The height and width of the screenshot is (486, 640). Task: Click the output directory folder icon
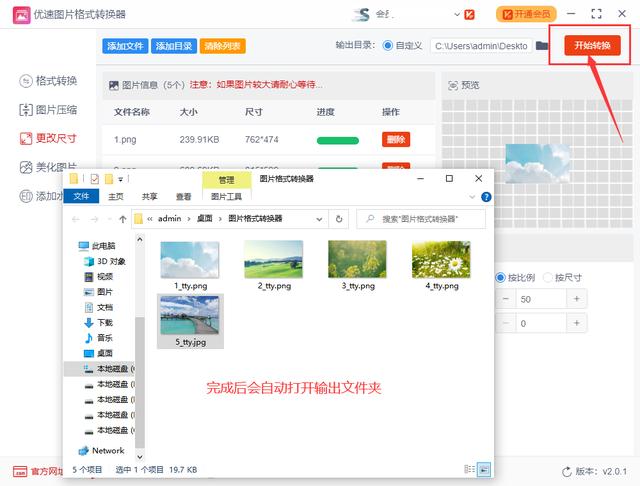coord(542,46)
